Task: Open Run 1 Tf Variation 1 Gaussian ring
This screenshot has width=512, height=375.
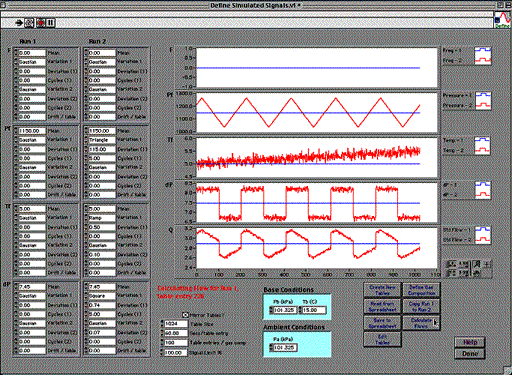Action: tap(32, 218)
